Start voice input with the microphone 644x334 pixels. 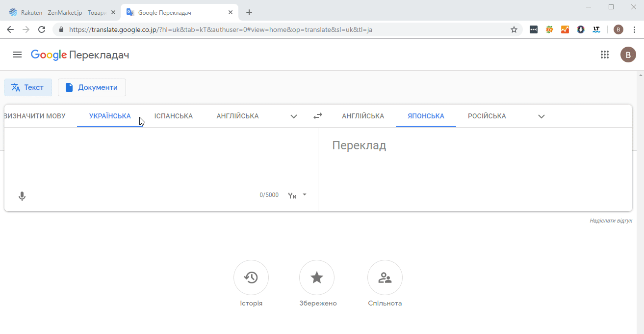pos(22,196)
